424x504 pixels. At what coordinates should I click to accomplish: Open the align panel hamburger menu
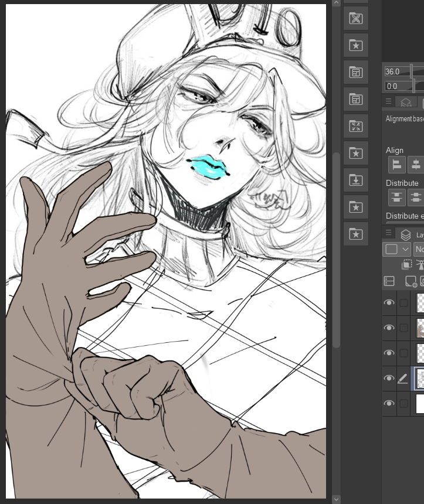[x=388, y=101]
